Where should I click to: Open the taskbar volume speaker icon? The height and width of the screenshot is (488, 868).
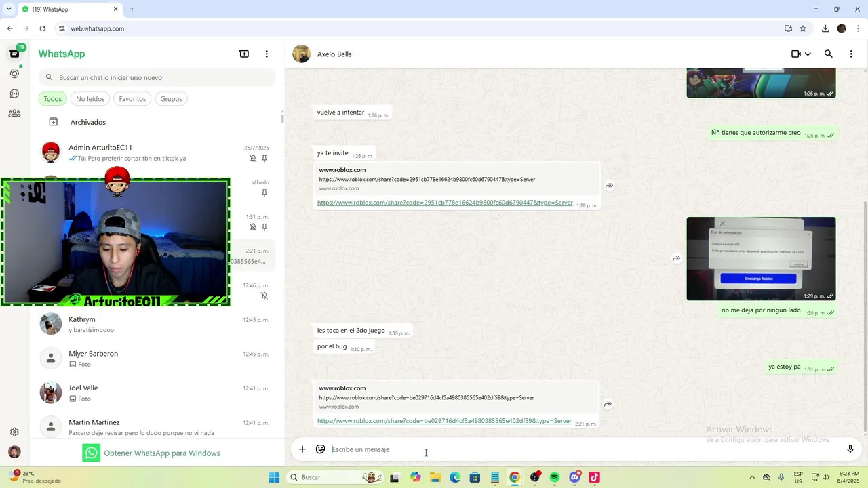pos(826,477)
